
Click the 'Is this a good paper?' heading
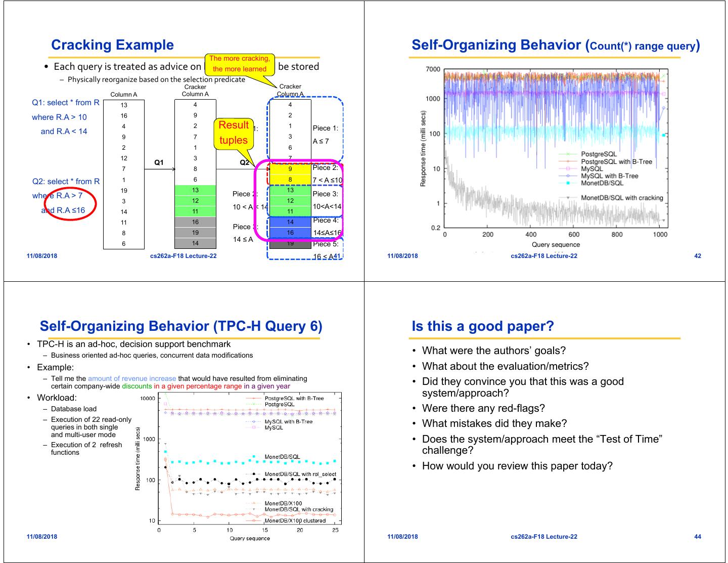pyautogui.click(x=483, y=326)
